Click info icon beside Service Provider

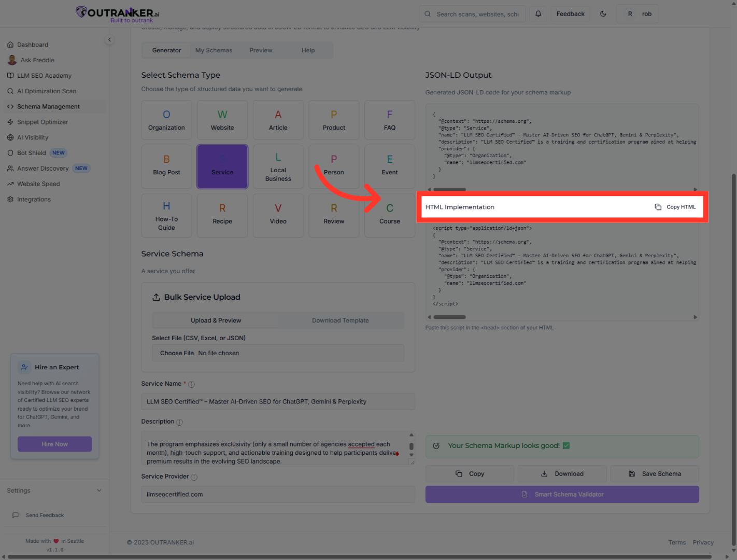coord(194,477)
